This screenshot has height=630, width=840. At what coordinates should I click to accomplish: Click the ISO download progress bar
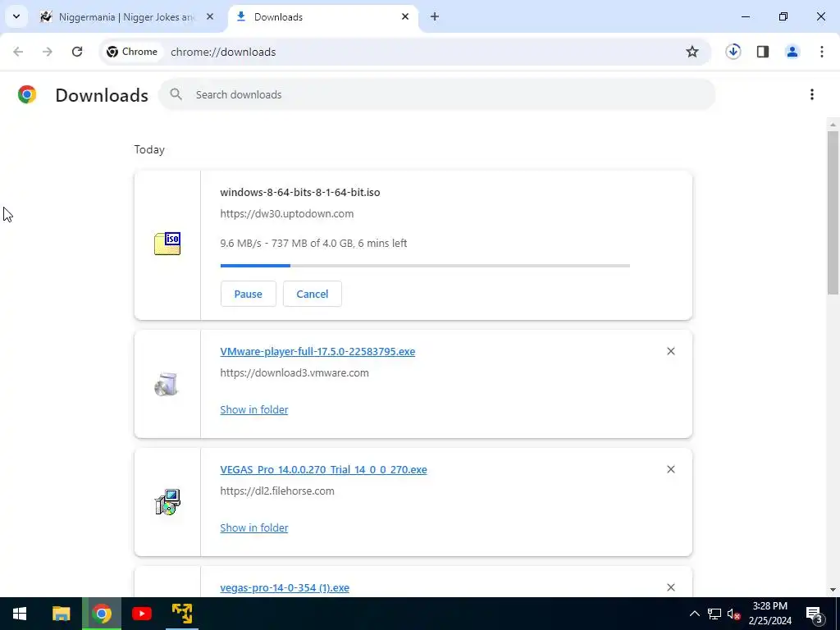[x=425, y=265]
